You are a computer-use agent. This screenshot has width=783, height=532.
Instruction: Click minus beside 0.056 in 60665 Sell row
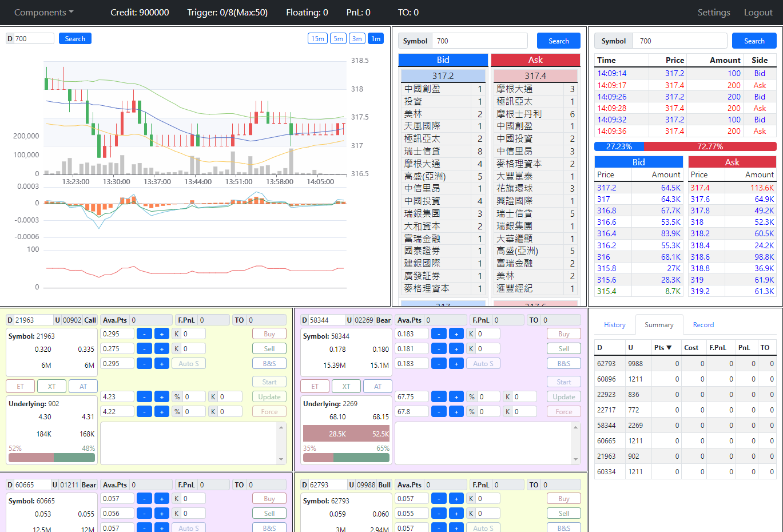coord(145,514)
